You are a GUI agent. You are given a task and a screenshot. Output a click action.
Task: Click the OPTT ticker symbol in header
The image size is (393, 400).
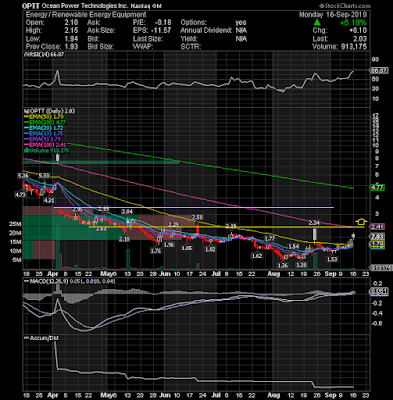pos(31,6)
